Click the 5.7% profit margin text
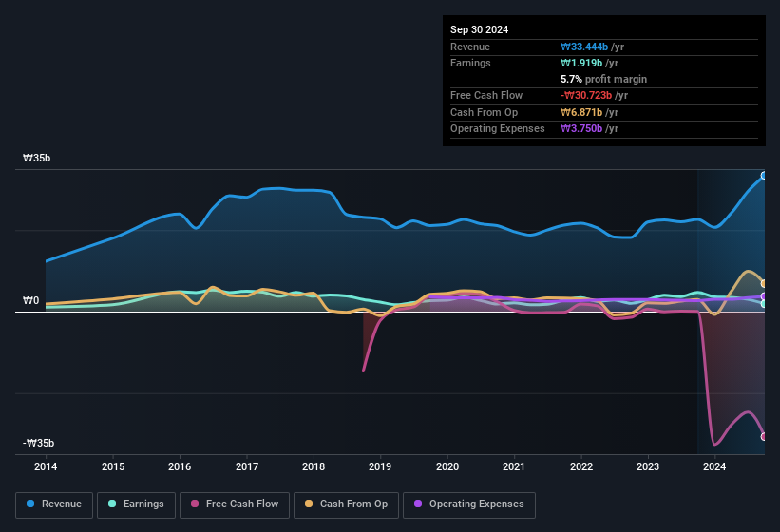Screen dimensions: 780x532 [x=603, y=79]
